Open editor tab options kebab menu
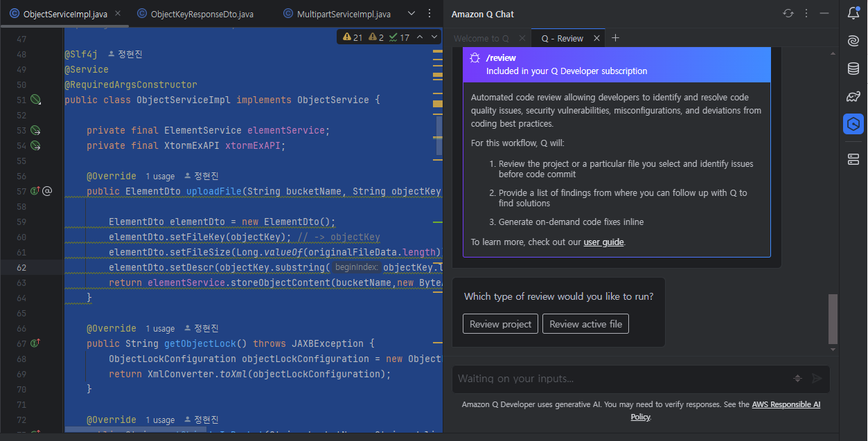This screenshot has width=868, height=441. click(x=429, y=14)
